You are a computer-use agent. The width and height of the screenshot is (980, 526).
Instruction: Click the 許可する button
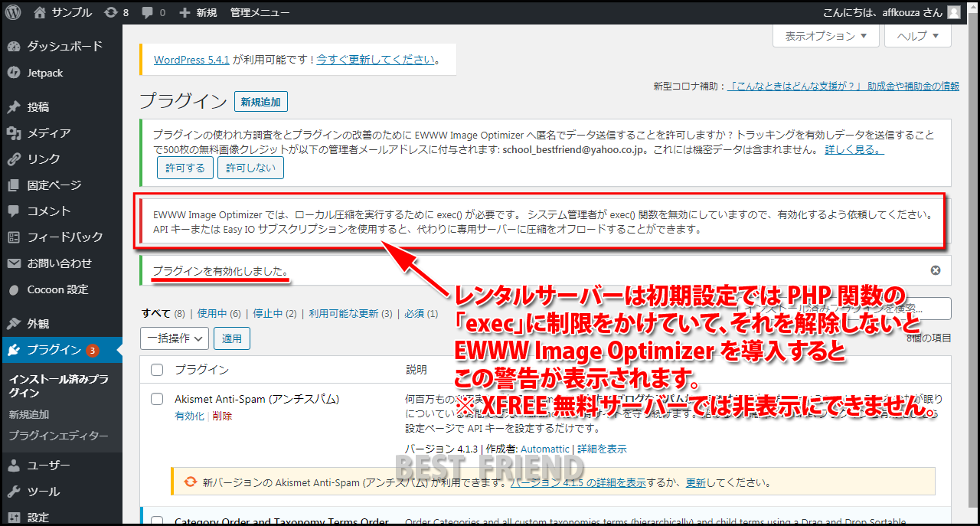[x=185, y=168]
